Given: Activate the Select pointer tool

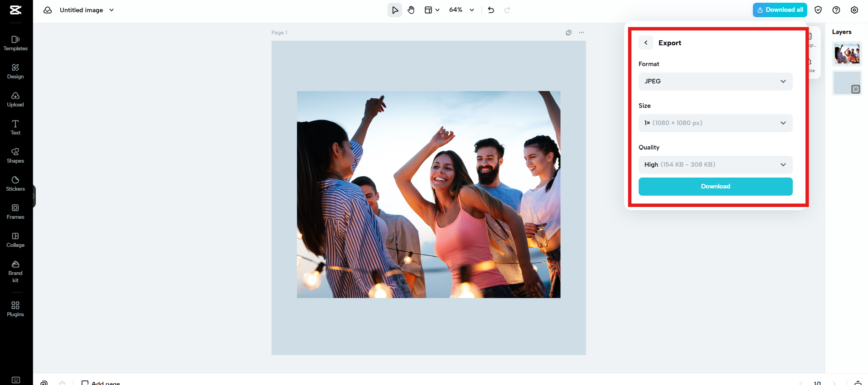Looking at the screenshot, I should point(395,10).
